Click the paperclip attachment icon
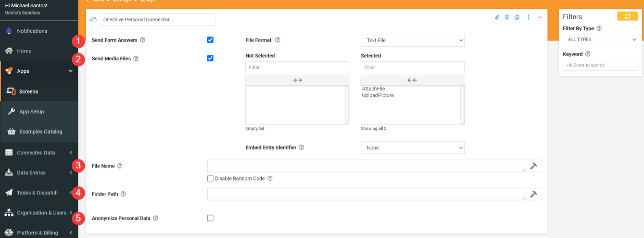The width and height of the screenshot is (644, 238). (497, 17)
